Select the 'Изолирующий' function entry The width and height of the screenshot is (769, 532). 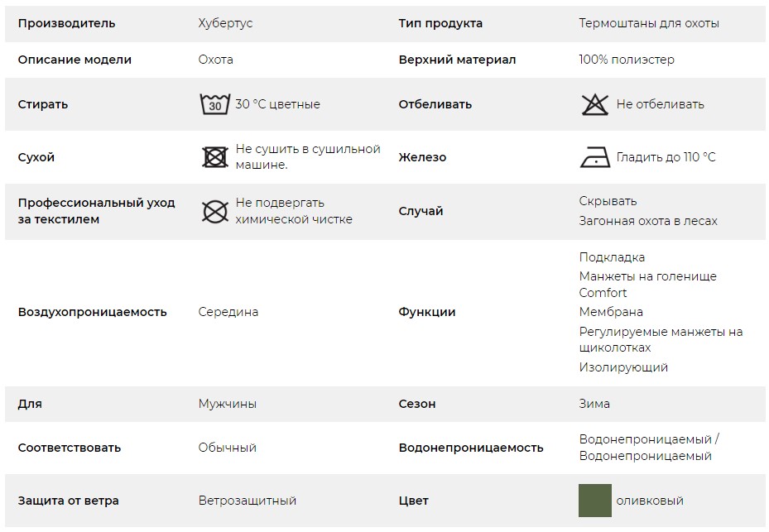(x=623, y=367)
